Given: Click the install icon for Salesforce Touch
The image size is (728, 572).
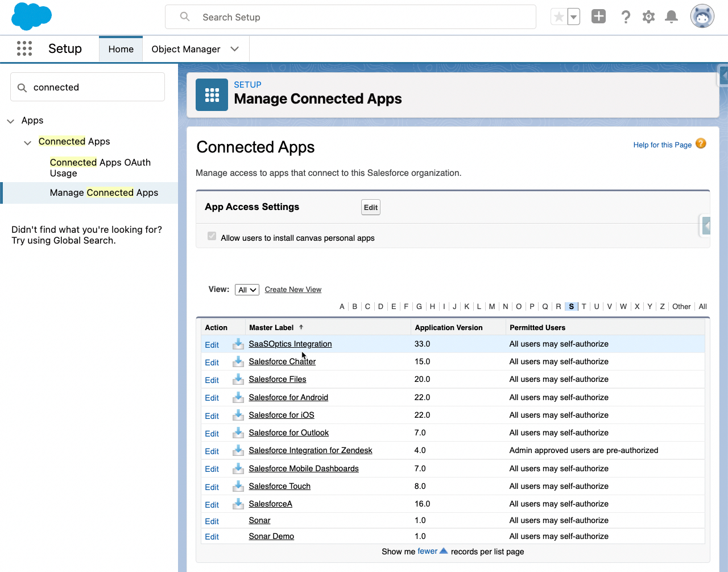Looking at the screenshot, I should pos(238,486).
